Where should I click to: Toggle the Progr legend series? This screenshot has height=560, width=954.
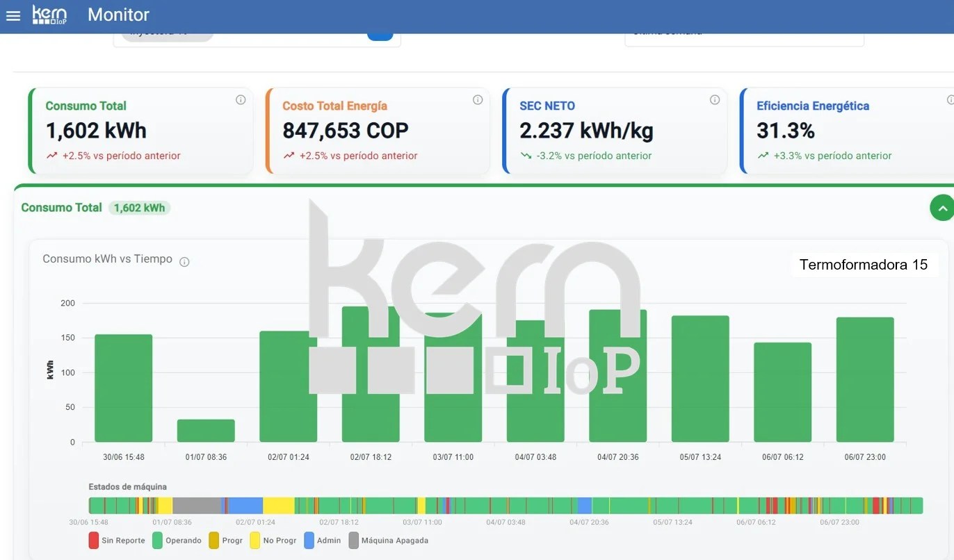coord(226,541)
